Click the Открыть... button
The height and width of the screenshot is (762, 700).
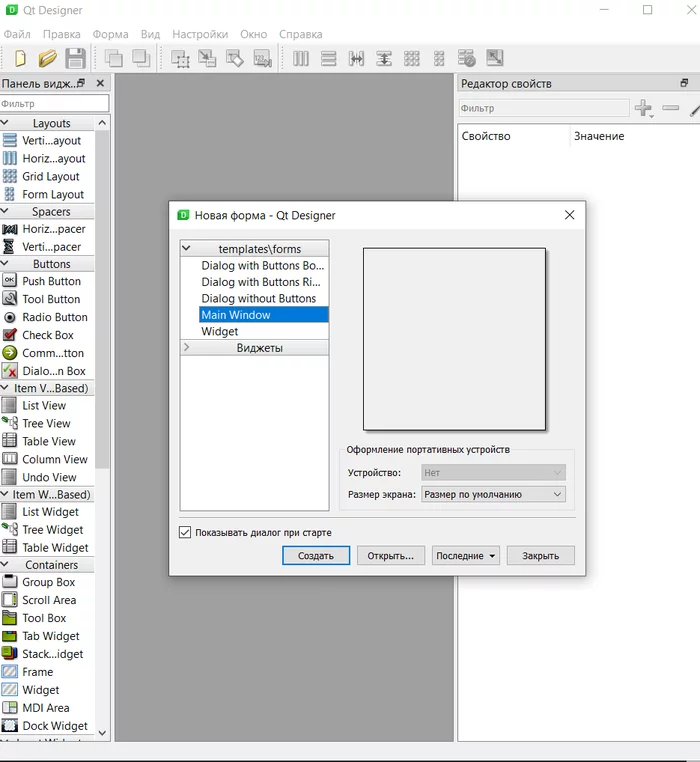(390, 555)
